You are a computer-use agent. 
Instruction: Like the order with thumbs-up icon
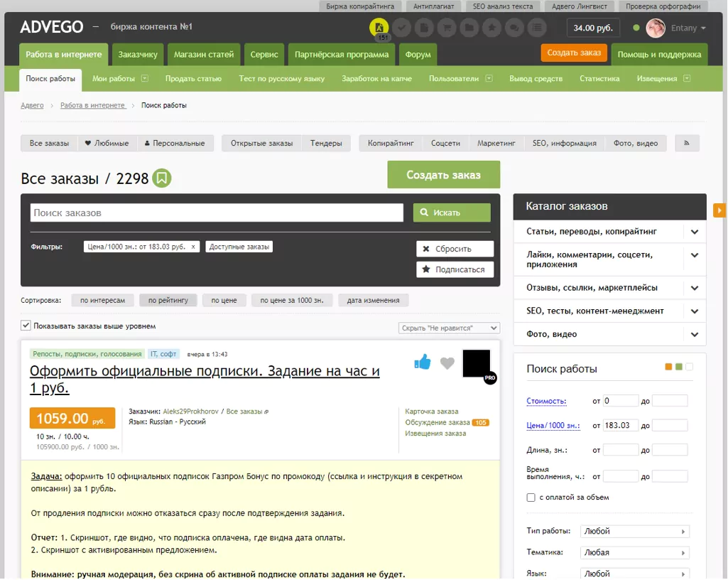pos(423,362)
